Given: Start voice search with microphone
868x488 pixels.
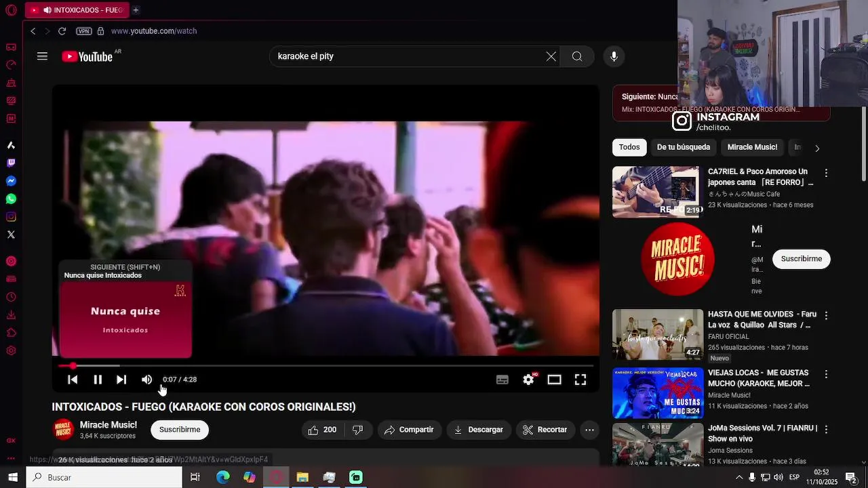Looking at the screenshot, I should pos(614,57).
